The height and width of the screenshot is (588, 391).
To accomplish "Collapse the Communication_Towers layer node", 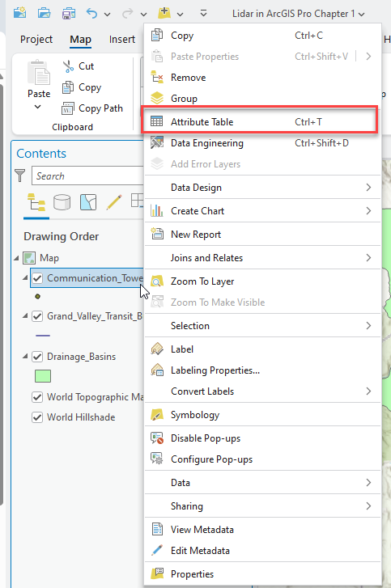I will (25, 278).
